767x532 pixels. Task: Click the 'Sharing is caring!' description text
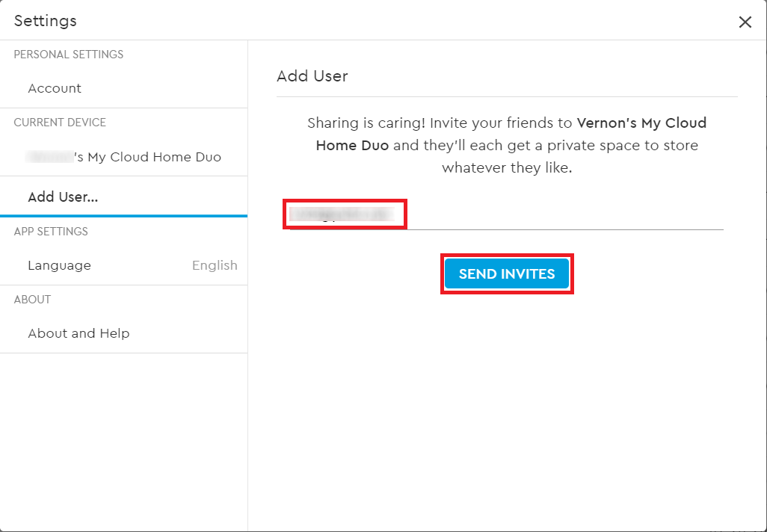[x=366, y=123]
